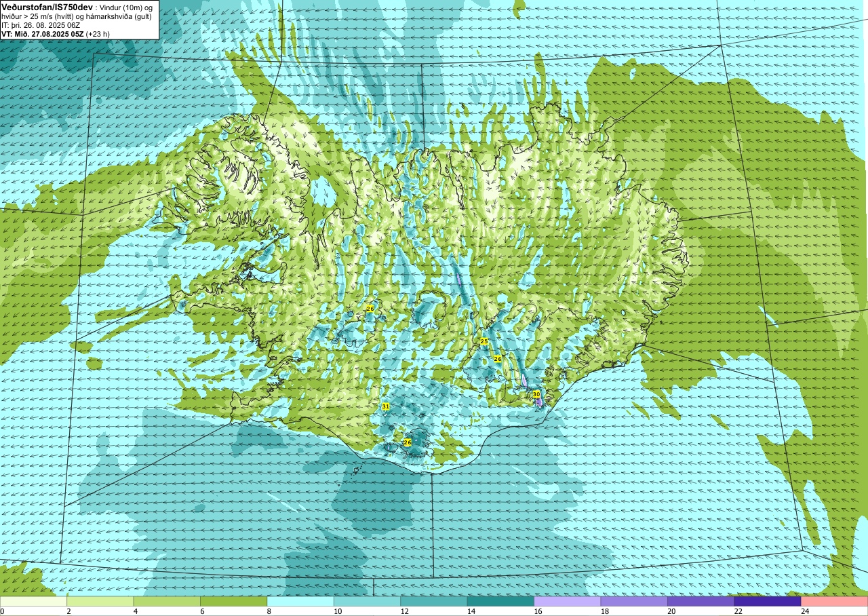The width and height of the screenshot is (868, 616).
Task: Click the medium teal 12–14 m/s legend swatch
Action: pos(434,601)
